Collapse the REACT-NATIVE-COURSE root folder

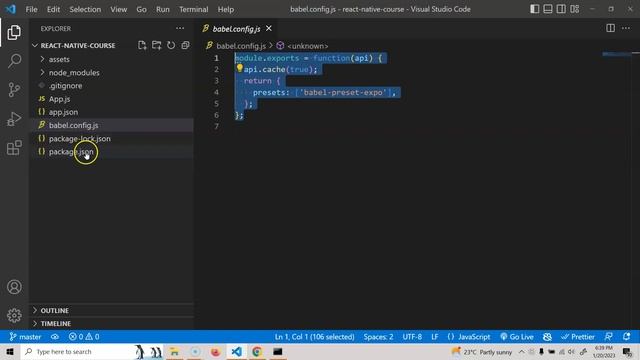coord(78,45)
